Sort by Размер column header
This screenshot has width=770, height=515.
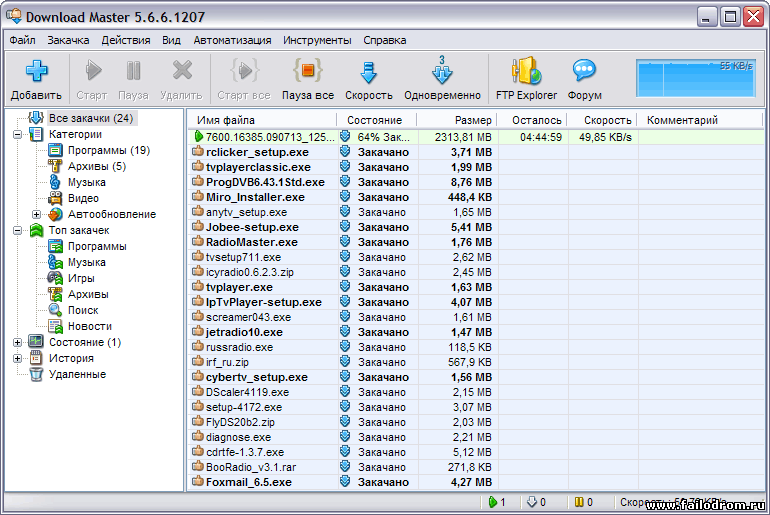457,120
